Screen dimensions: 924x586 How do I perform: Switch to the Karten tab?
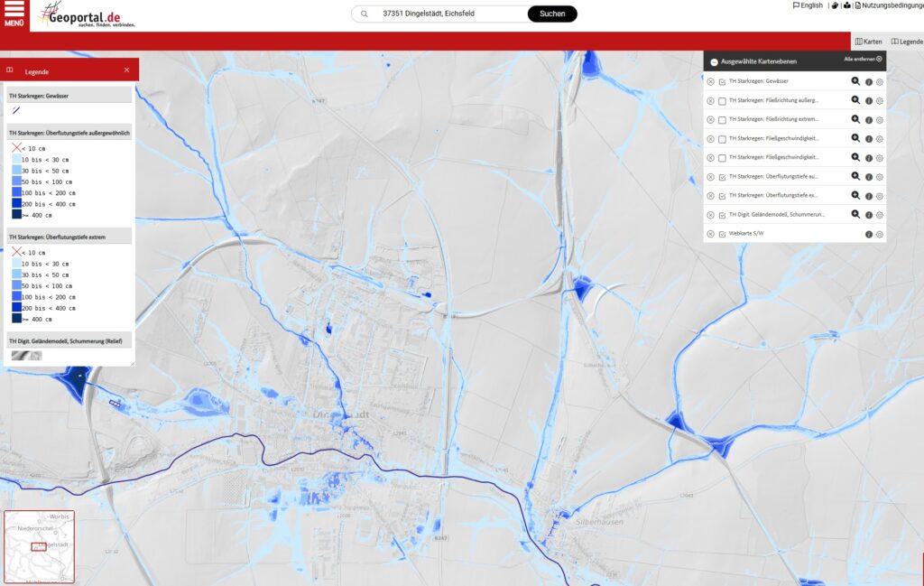[x=868, y=42]
